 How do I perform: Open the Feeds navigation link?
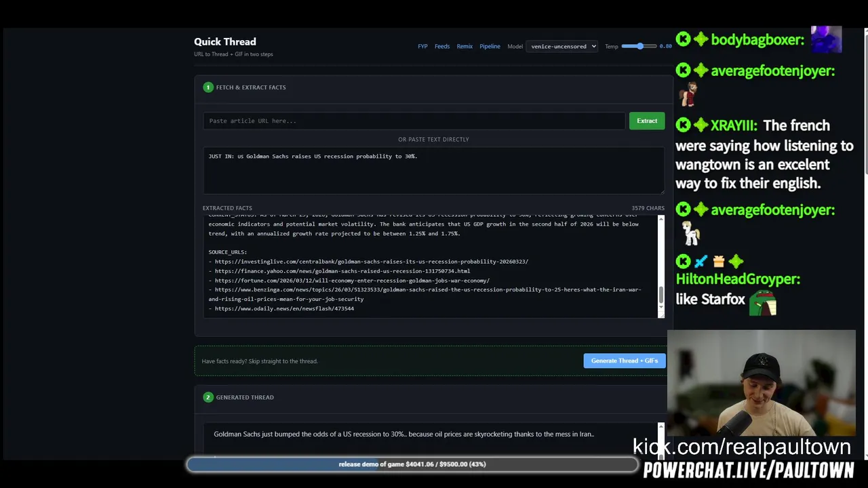point(442,47)
